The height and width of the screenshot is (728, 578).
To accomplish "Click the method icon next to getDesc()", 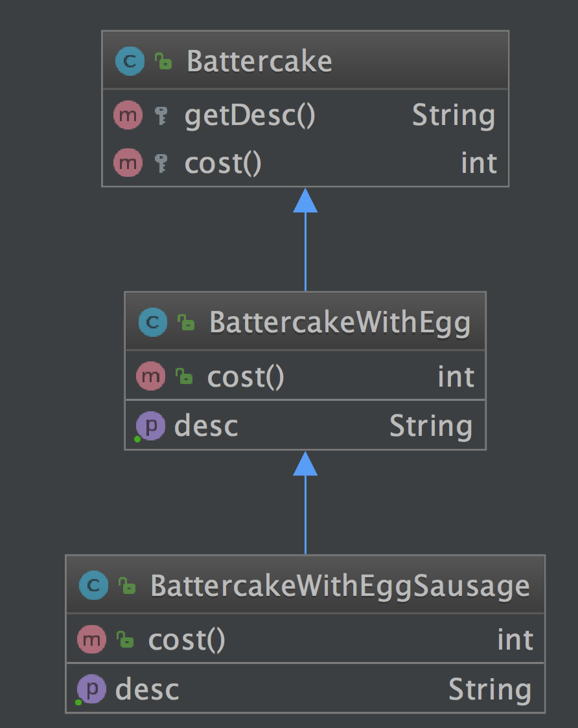I will [128, 116].
